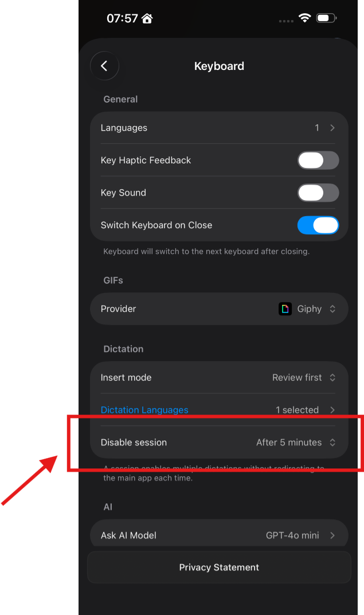Open the GIF Provider picker
The image size is (364, 615).
click(220, 309)
